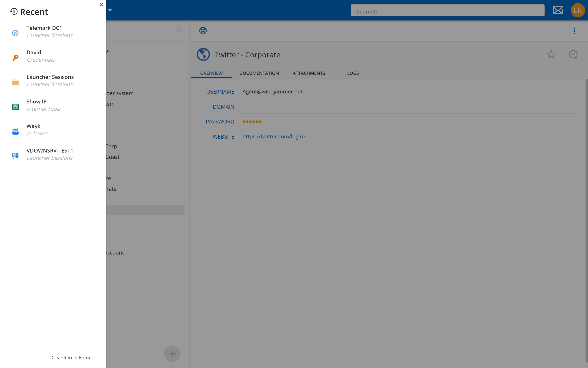588x368 pixels.
Task: Click the David credentials key icon
Action: [x=15, y=57]
